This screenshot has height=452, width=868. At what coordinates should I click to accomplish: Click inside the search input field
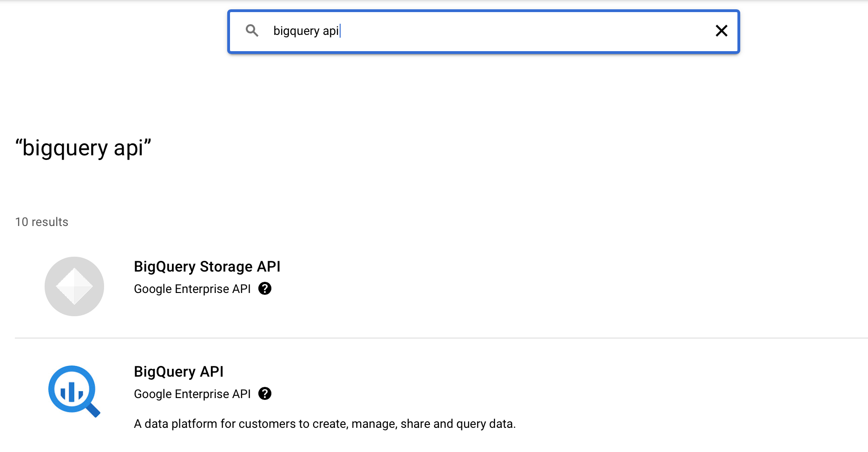click(465, 31)
